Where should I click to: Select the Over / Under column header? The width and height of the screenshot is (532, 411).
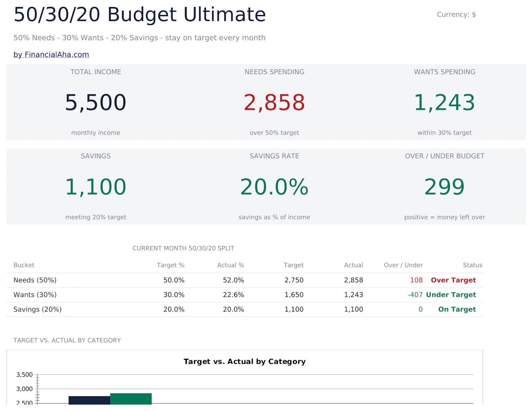(403, 265)
